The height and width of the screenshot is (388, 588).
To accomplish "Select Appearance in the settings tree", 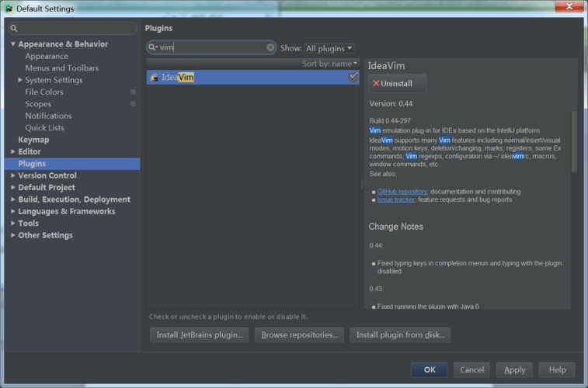I will pos(47,56).
